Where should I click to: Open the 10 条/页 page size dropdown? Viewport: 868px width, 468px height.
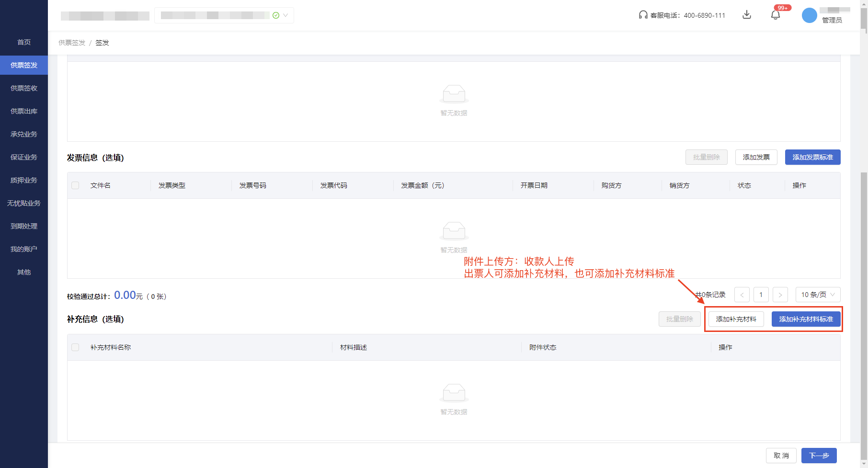tap(817, 295)
